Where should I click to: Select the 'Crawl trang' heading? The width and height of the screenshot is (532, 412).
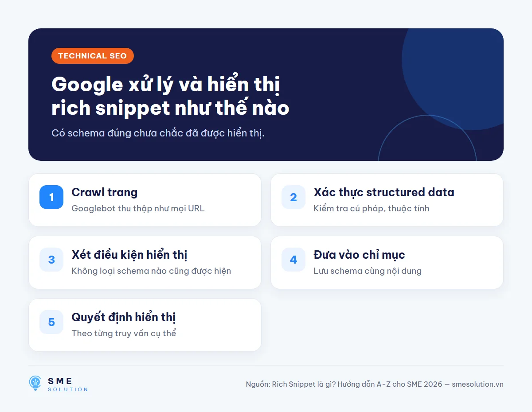[x=105, y=192]
